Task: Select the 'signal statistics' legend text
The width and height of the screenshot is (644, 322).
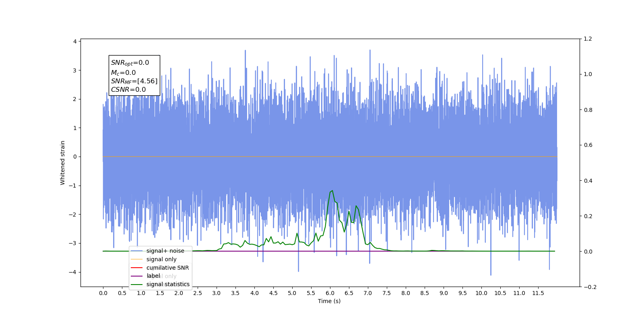Action: [168, 284]
